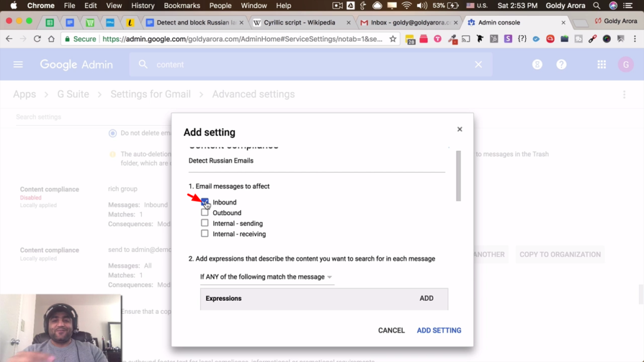Click CANCEL in the Add setting dialog

pos(391,330)
